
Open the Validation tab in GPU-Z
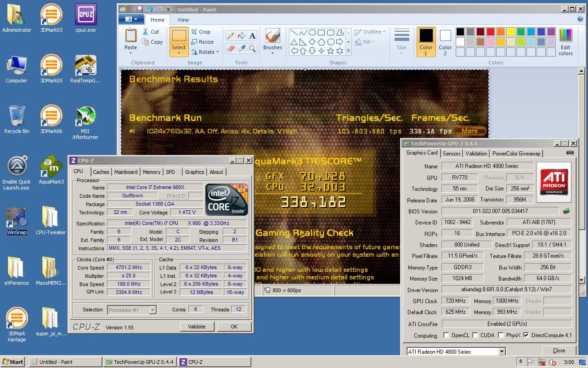pyautogui.click(x=476, y=154)
